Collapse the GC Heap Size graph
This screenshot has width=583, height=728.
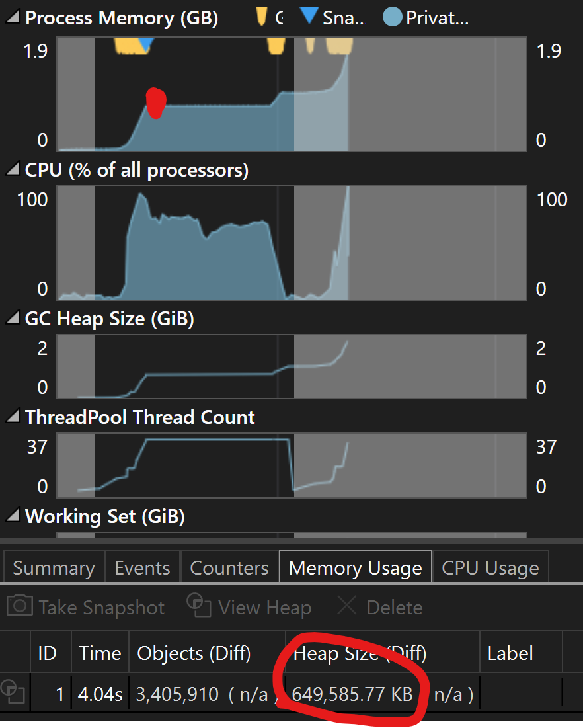[x=13, y=319]
